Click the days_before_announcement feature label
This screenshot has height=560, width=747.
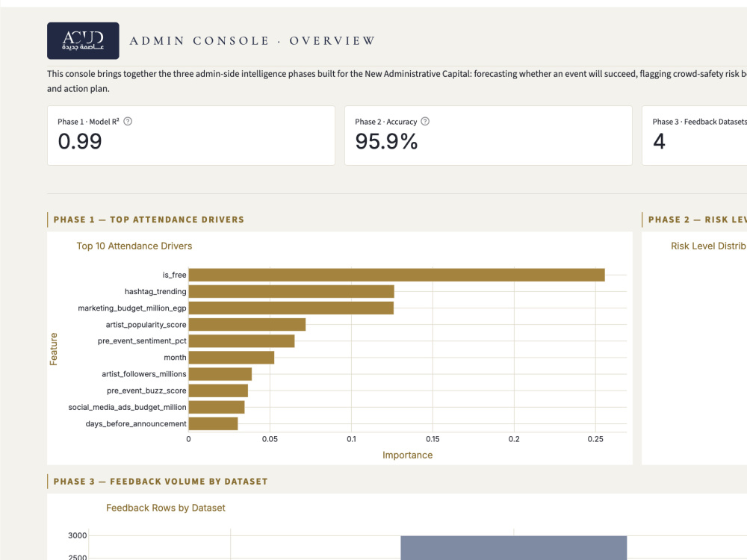pos(136,424)
